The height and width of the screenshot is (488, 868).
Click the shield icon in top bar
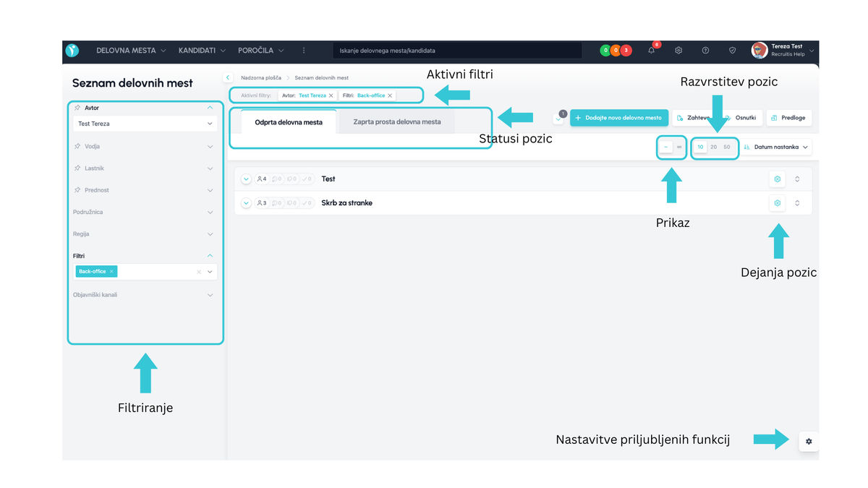pyautogui.click(x=732, y=51)
